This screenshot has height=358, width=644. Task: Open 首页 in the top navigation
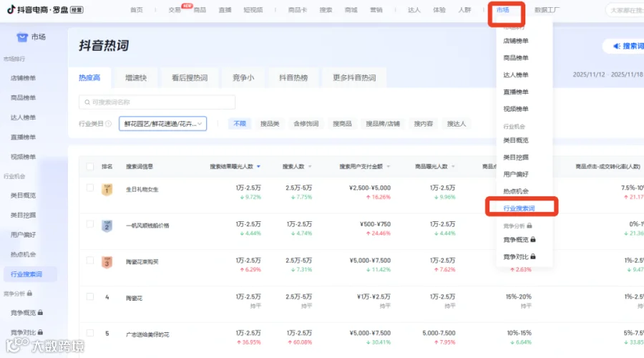(x=137, y=10)
